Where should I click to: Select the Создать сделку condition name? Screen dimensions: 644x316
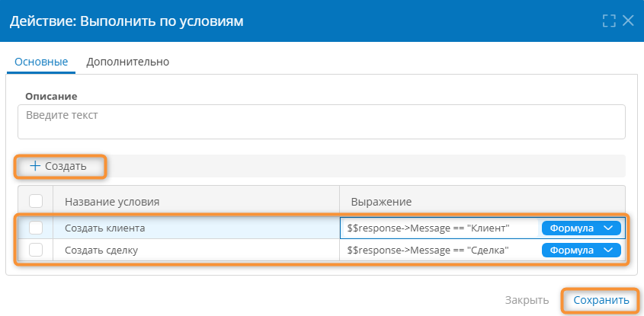click(x=101, y=250)
